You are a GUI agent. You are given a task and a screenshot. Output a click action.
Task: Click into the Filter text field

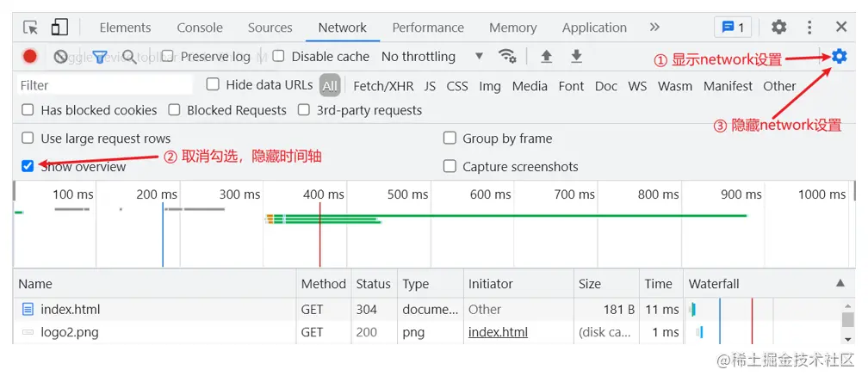coord(105,85)
